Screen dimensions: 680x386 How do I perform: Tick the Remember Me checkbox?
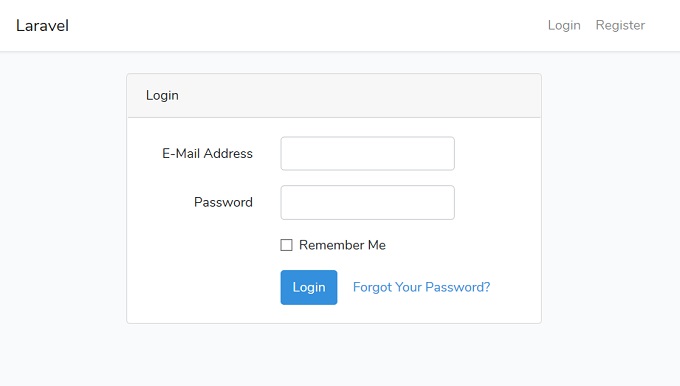point(286,245)
